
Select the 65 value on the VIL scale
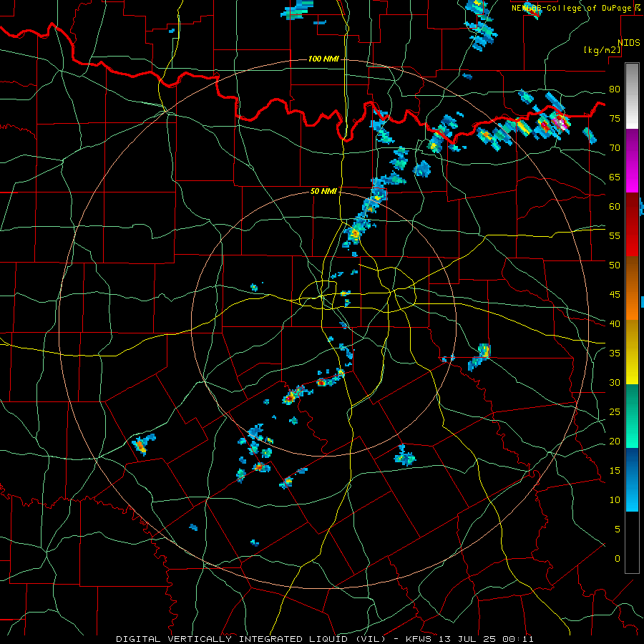615,177
